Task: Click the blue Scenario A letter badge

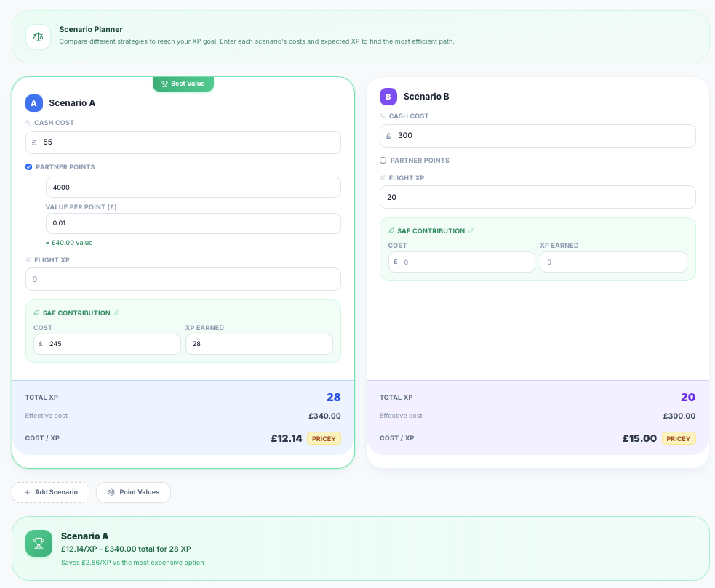Action: point(34,103)
